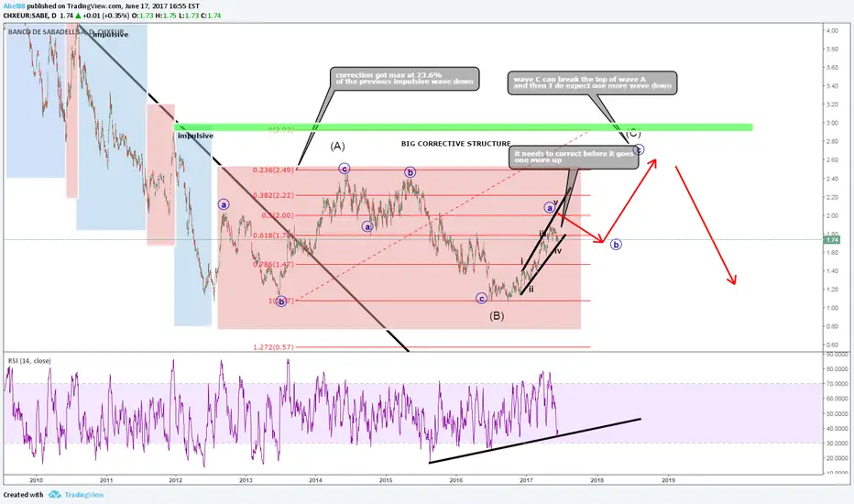The height and width of the screenshot is (504, 854).
Task: Select the (A) wave label
Action: (x=338, y=146)
